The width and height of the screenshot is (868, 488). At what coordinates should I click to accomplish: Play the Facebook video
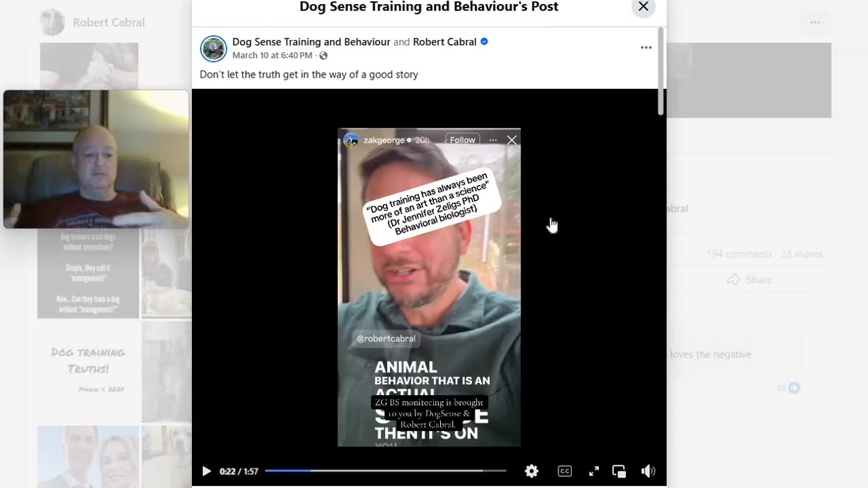pyautogui.click(x=207, y=471)
